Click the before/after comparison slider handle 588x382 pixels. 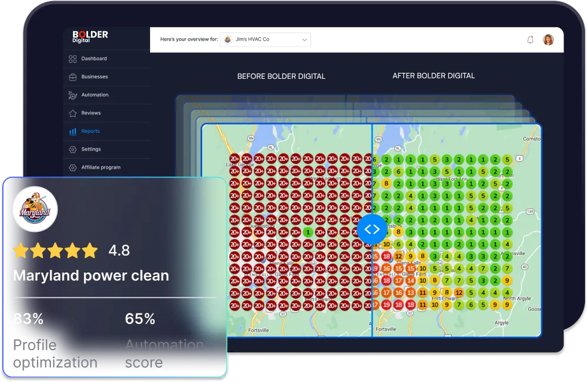(x=372, y=229)
